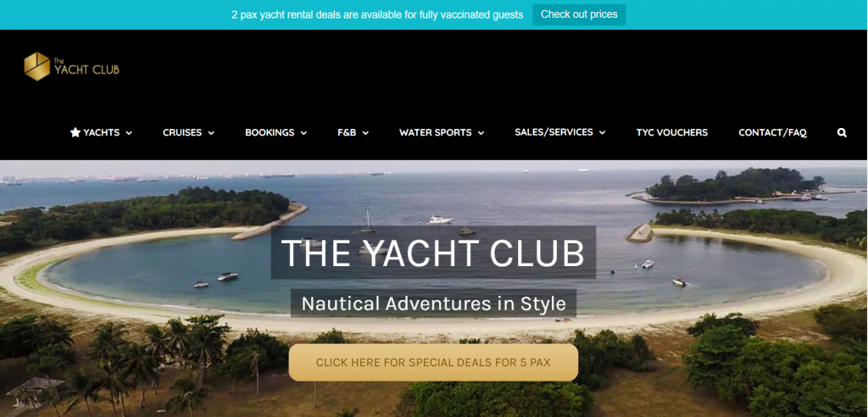Open the TYC Vouchers menu item
The width and height of the screenshot is (868, 417).
tap(672, 132)
